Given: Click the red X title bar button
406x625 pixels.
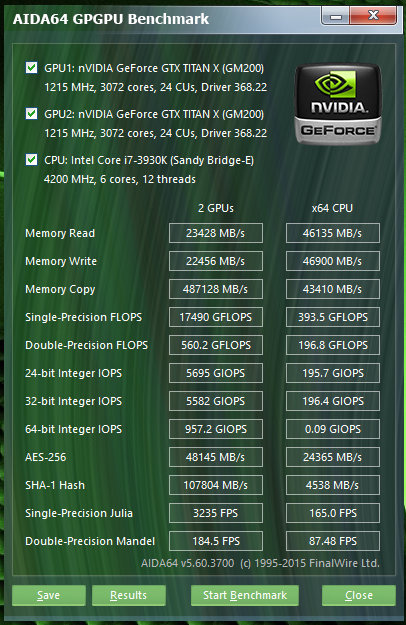Looking at the screenshot, I should pyautogui.click(x=373, y=16).
